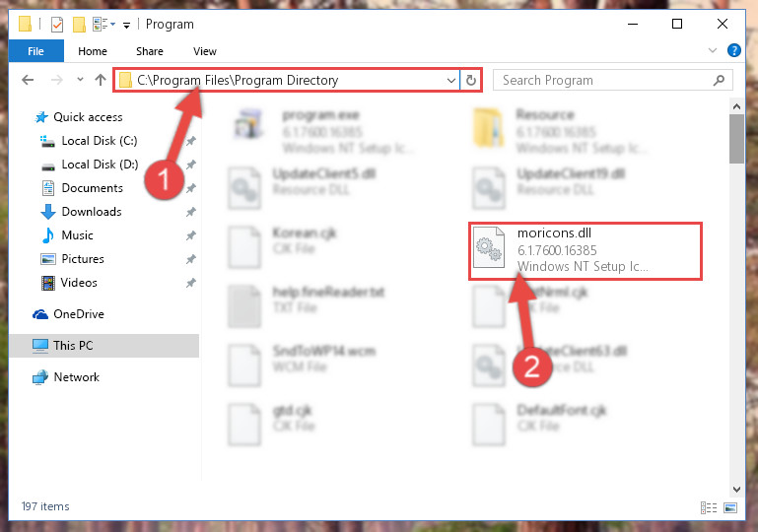Viewport: 758px width, 532px height.
Task: Navigate up one folder level
Action: coord(101,80)
